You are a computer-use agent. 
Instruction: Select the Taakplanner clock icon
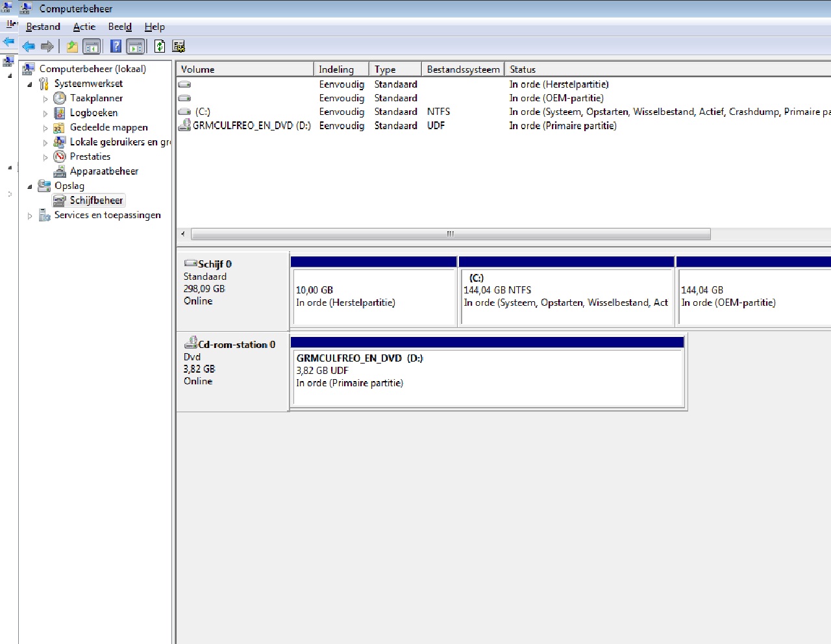point(60,98)
